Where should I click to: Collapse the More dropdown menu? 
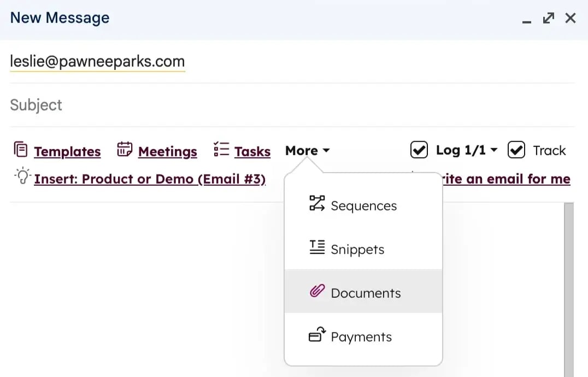click(307, 151)
